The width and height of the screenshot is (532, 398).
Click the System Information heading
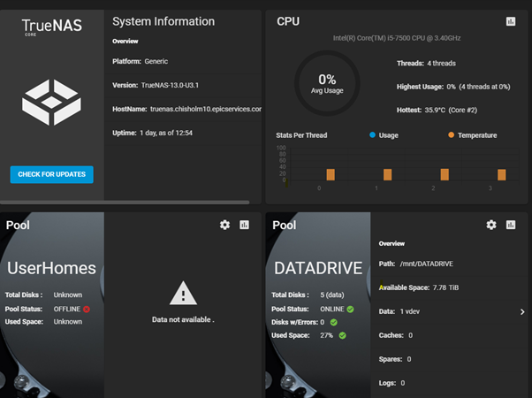163,21
